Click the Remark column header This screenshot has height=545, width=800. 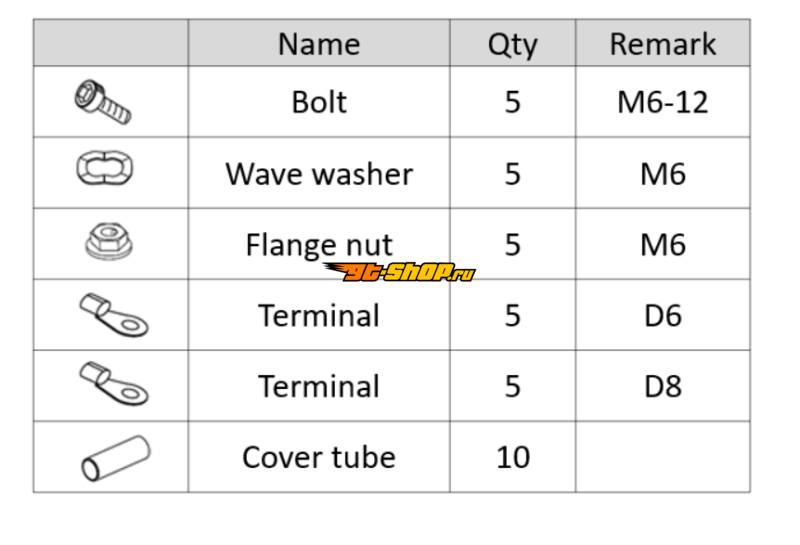coord(662,44)
